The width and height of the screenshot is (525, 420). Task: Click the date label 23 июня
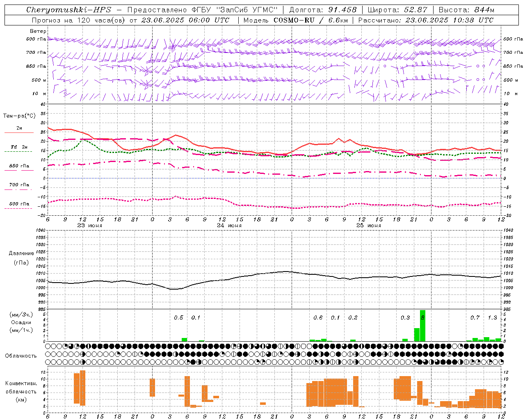(90, 226)
